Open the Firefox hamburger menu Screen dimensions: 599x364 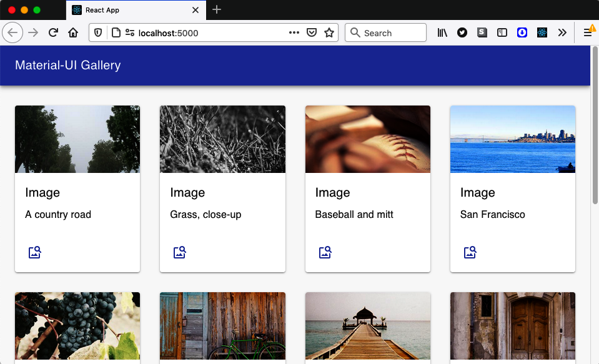(x=588, y=33)
